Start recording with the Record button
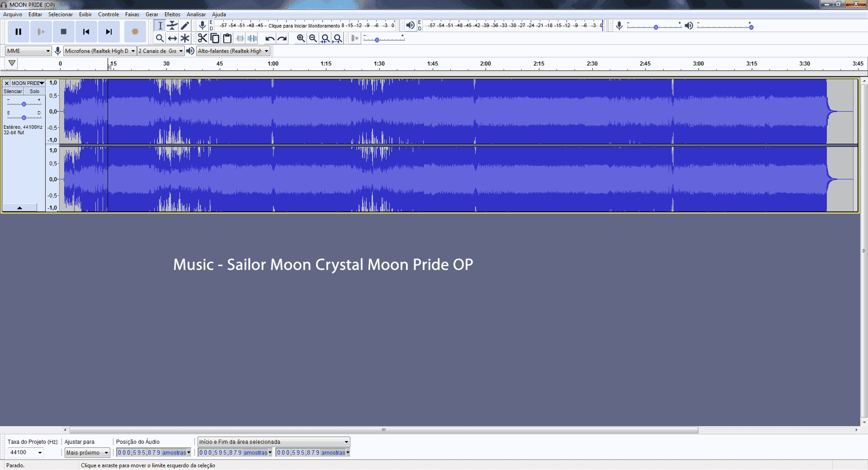 (135, 32)
